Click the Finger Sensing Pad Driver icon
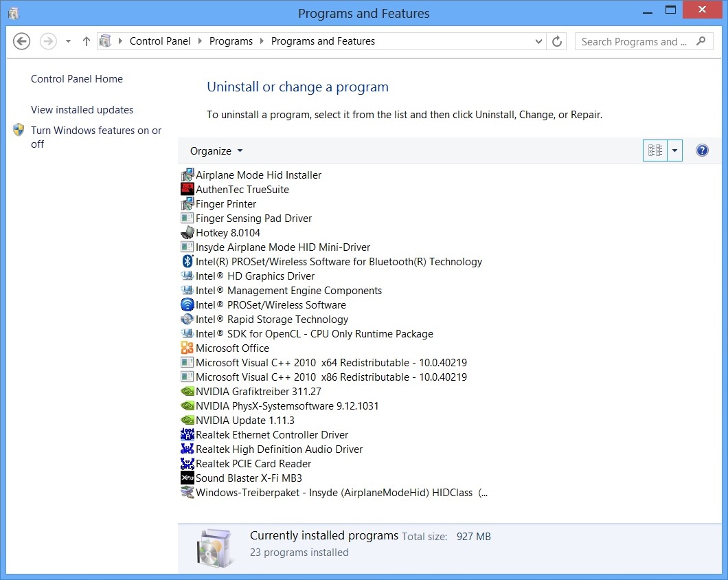Image resolution: width=728 pixels, height=580 pixels. click(187, 218)
